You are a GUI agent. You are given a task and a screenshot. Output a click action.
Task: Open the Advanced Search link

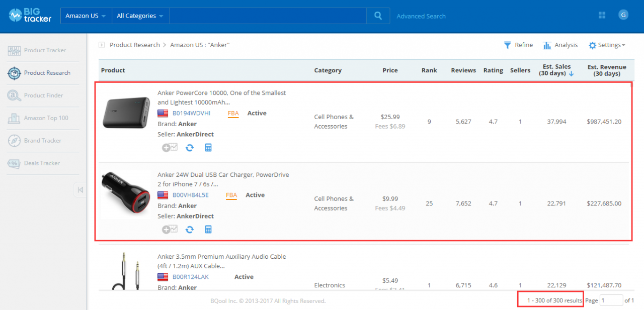pyautogui.click(x=421, y=16)
